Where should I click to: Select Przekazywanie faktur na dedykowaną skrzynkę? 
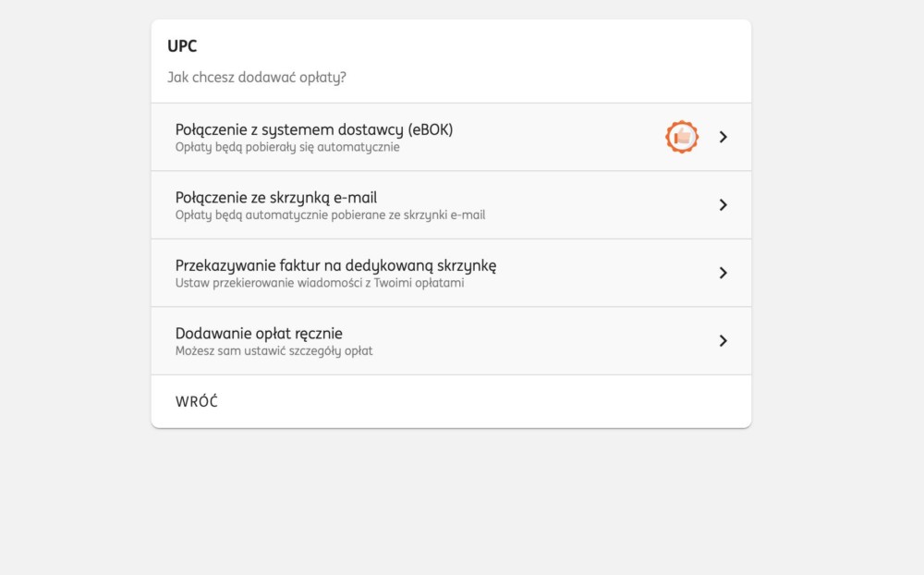click(x=451, y=273)
